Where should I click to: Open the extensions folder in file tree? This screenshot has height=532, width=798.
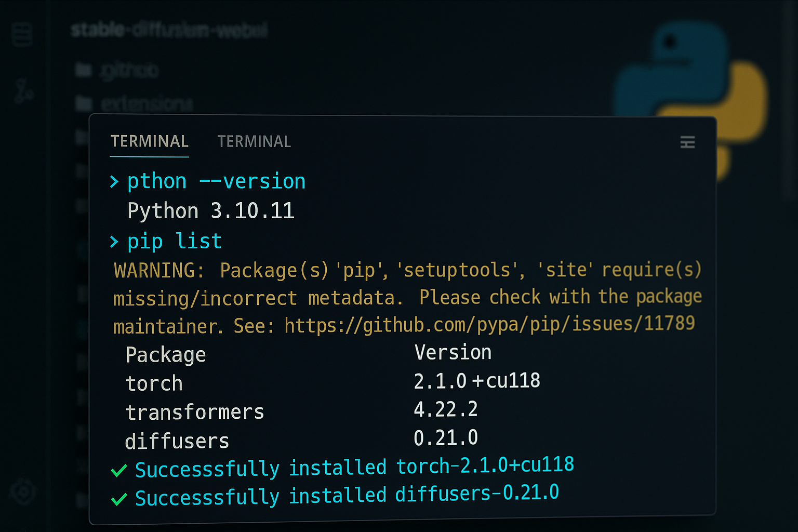coord(148,104)
